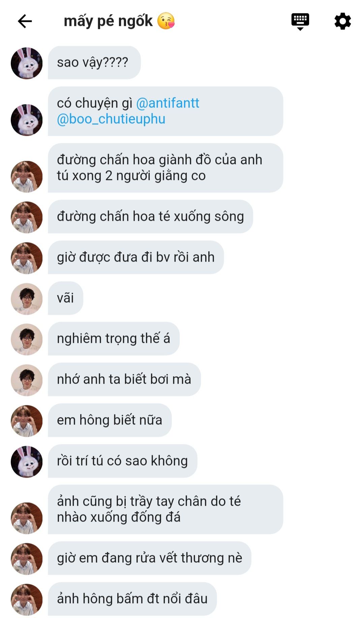This screenshot has width=364, height=618.
Task: Select the 'sao vậy????' message bubble
Action: tap(94, 63)
